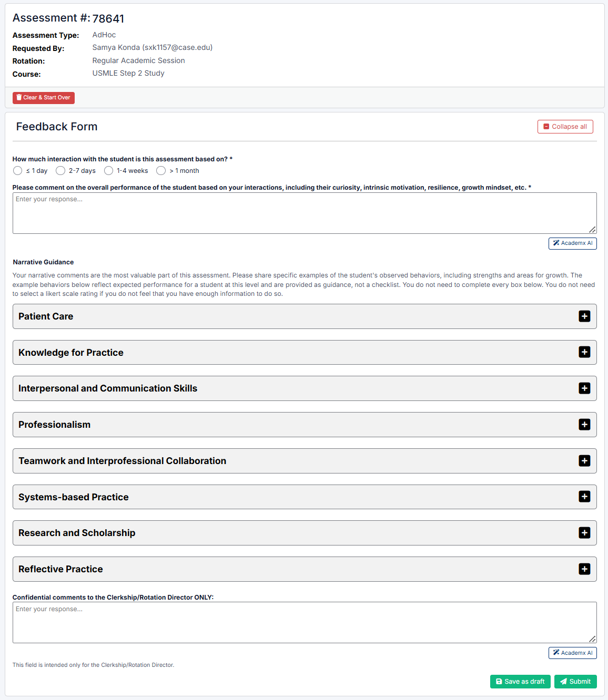The width and height of the screenshot is (608, 700).
Task: Click Reflective Practice plus icon
Action: coord(584,569)
